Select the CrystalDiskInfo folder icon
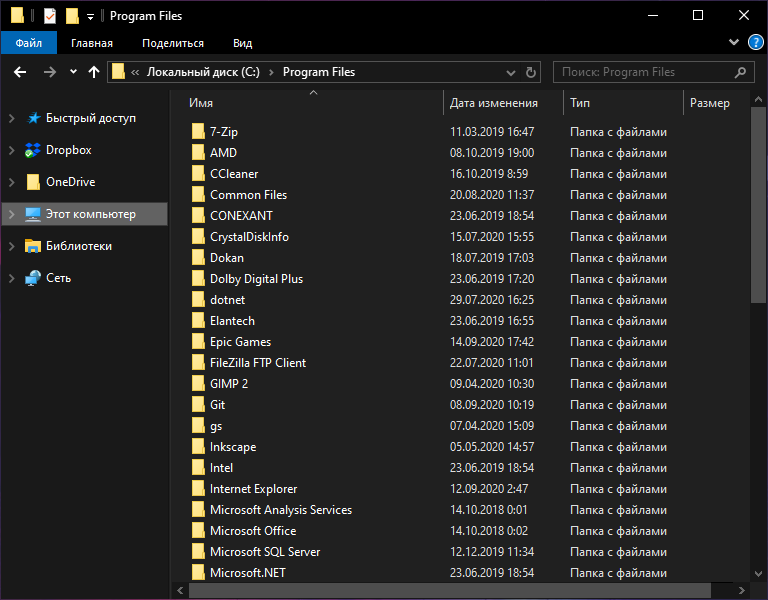Image resolution: width=768 pixels, height=600 pixels. (x=198, y=237)
